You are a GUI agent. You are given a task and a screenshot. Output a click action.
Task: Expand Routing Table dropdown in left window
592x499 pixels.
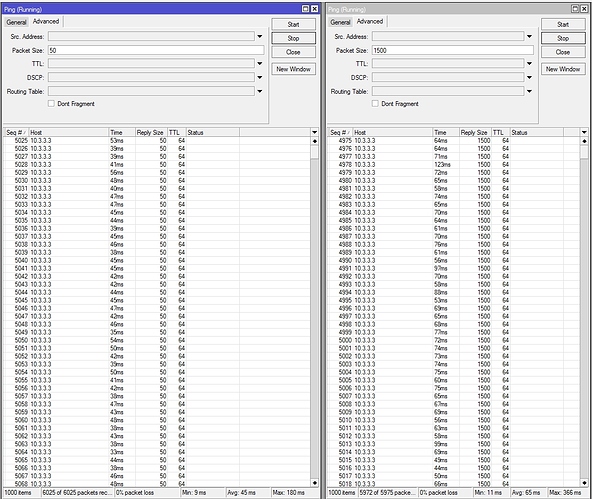(260, 91)
